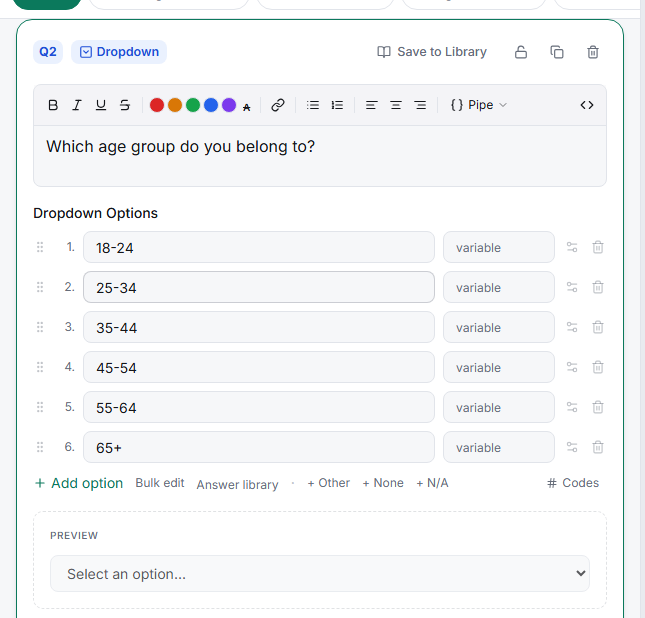645x618 pixels.
Task: Click Save to Library
Action: click(x=432, y=52)
